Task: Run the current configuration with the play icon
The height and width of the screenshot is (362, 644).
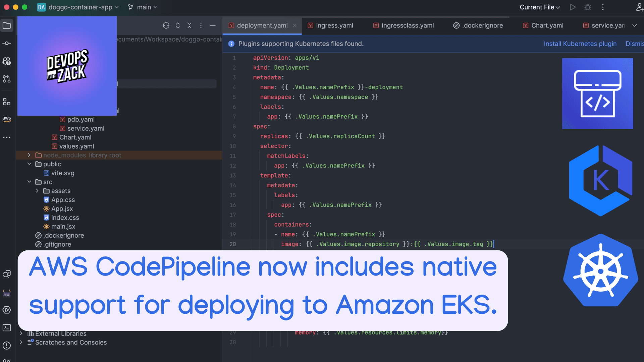Action: click(x=573, y=7)
